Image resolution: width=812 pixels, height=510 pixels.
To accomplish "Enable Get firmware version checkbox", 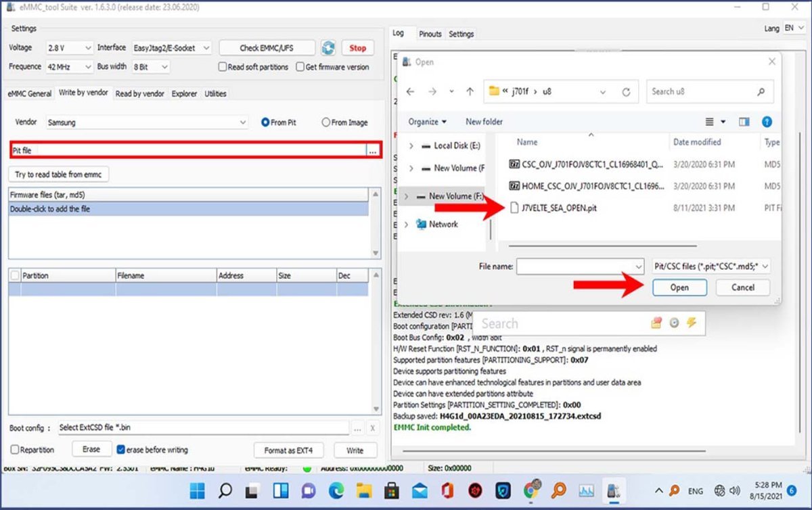I will (x=300, y=67).
